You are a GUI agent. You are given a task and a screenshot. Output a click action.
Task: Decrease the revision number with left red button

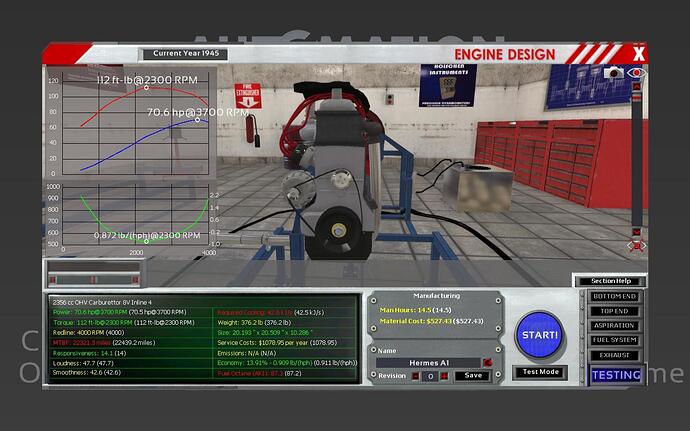[417, 376]
